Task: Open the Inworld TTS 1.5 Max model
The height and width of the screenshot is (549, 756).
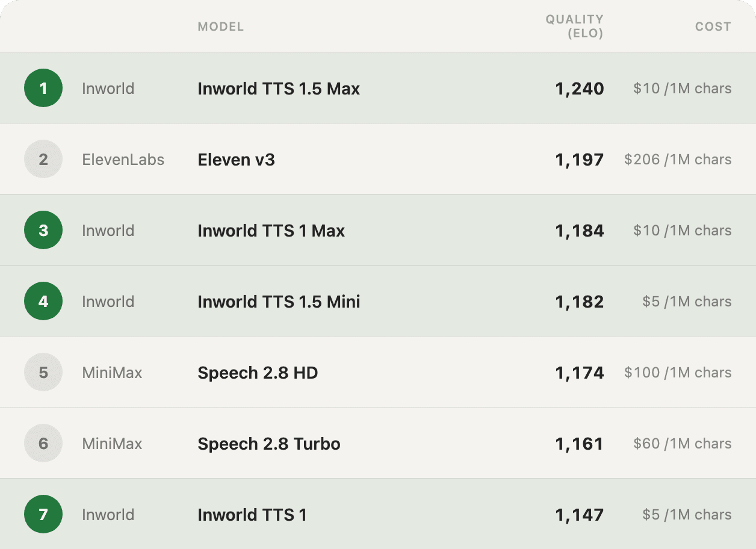Action: (279, 88)
